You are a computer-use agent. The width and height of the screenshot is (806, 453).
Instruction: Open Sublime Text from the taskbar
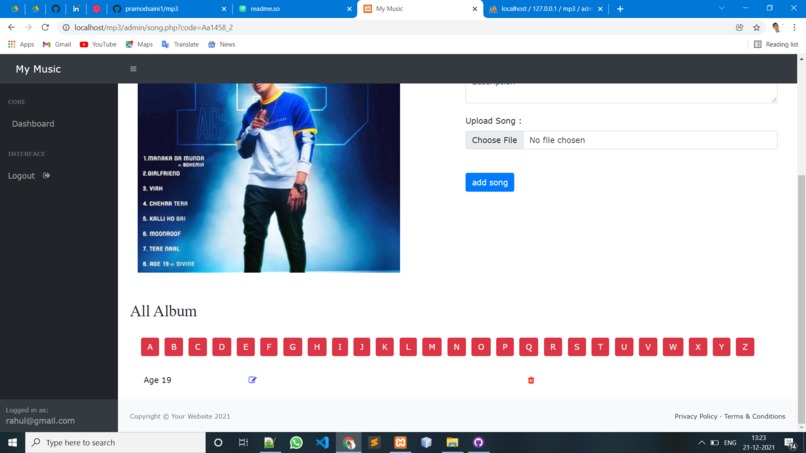[374, 442]
